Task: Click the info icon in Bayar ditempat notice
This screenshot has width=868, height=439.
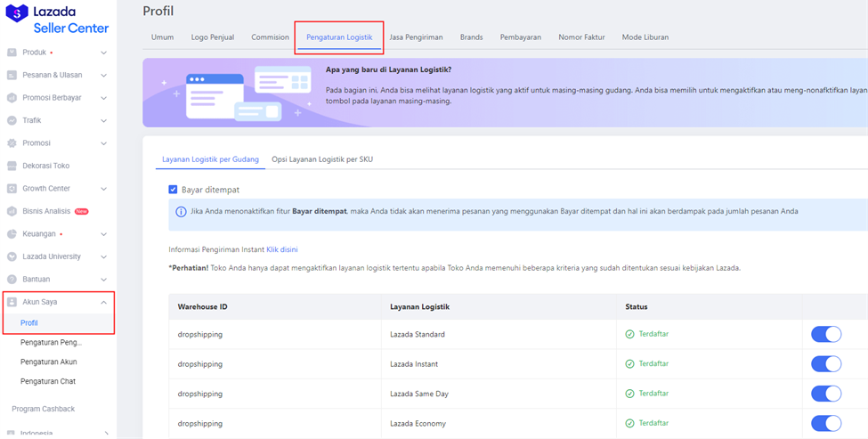Action: pyautogui.click(x=181, y=212)
